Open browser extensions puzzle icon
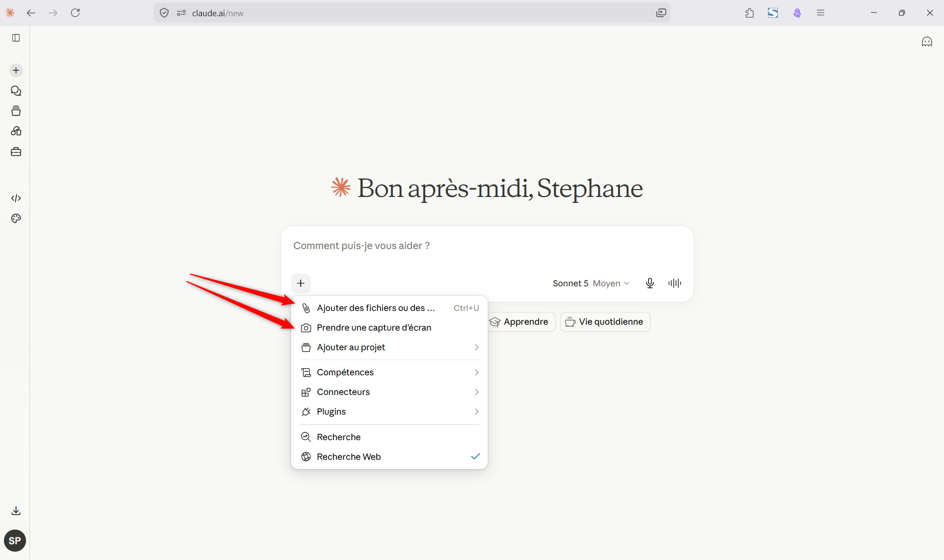 749,13
